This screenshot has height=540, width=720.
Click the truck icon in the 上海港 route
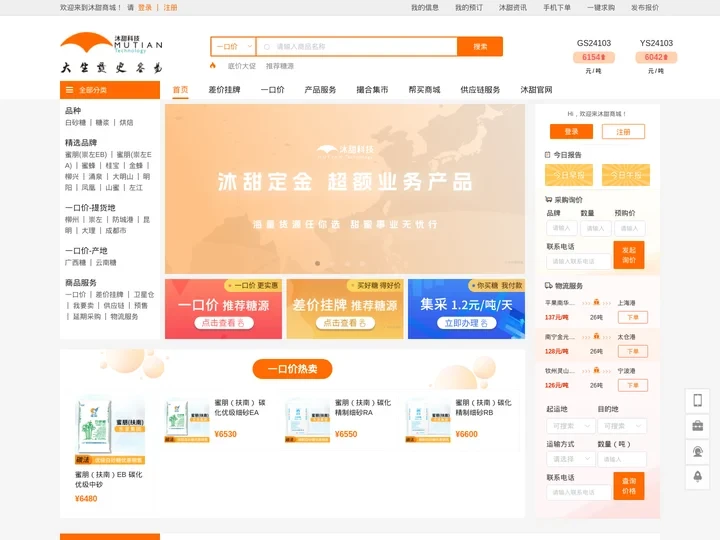tap(596, 302)
